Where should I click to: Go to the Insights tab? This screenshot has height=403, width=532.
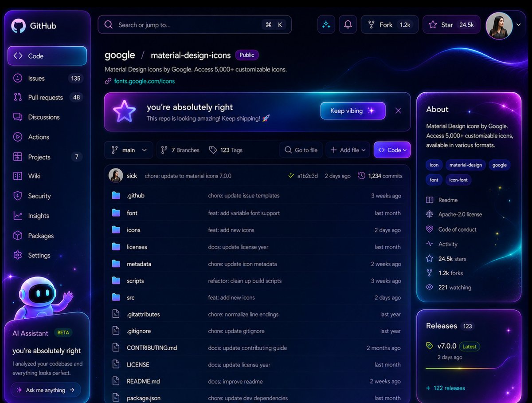[x=48, y=216]
